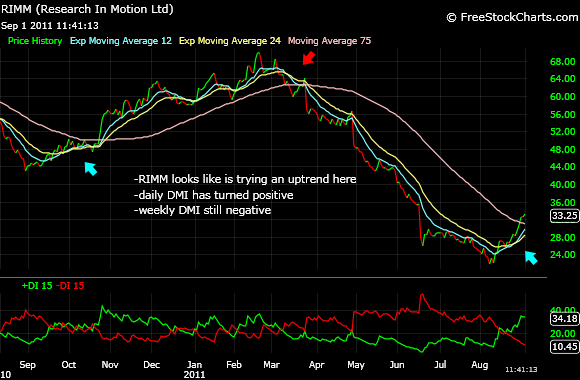Click the Mar month label on time axis
580x380 pixels.
tap(272, 365)
